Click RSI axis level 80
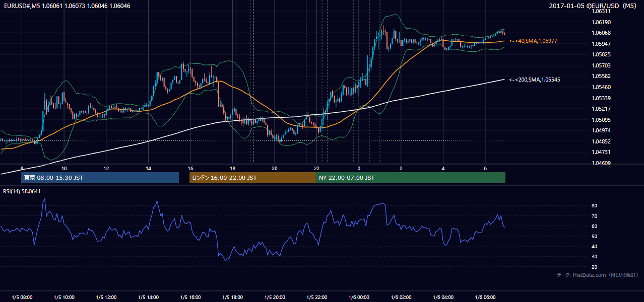644x302 pixels. tap(595, 206)
